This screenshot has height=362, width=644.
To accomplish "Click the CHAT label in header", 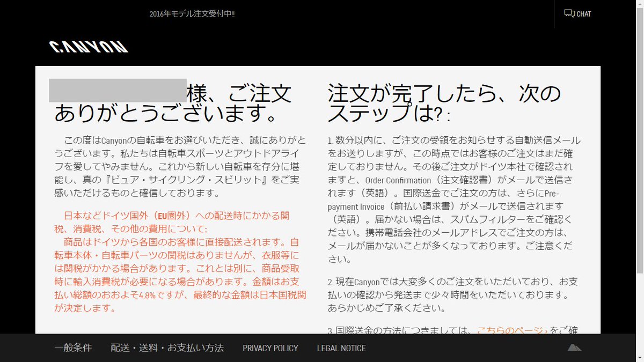I will pos(584,14).
